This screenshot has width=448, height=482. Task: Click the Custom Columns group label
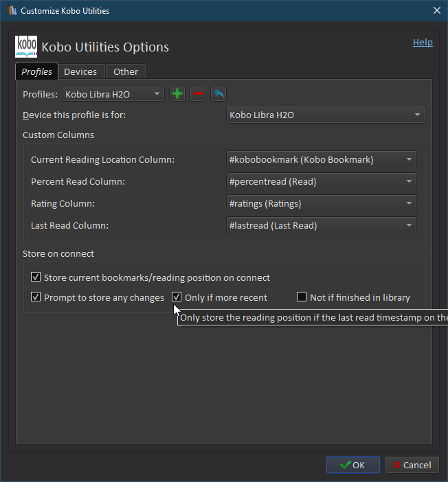click(58, 135)
